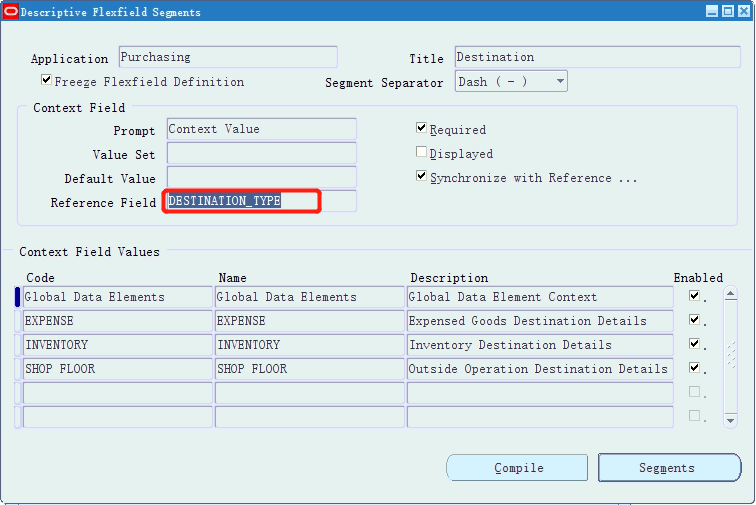This screenshot has height=505, width=756.
Task: Close the Descriptive Flexfield Segments window
Action: 743,11
